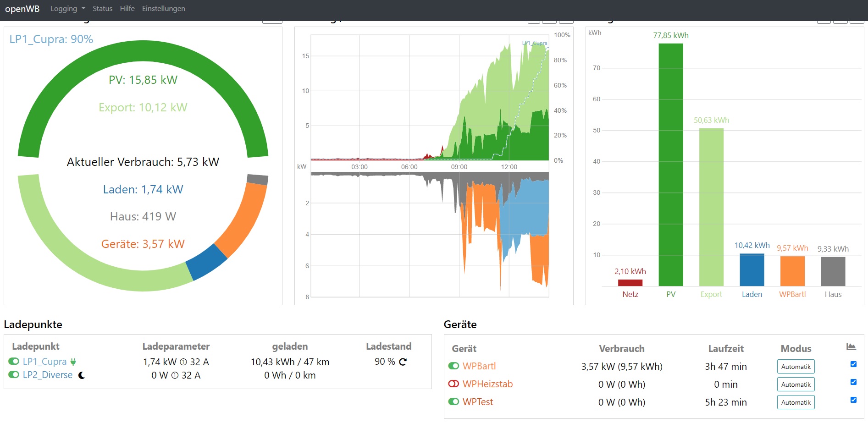
Task: Click the green plug icon beside LP1_Cupra
Action: [73, 362]
